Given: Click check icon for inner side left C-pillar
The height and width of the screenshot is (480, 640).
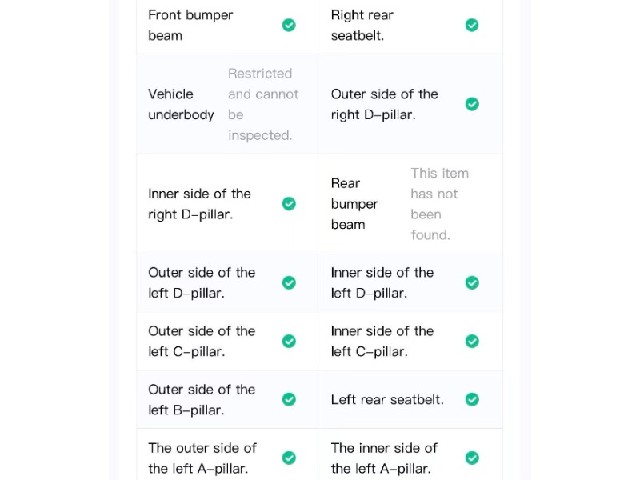Looking at the screenshot, I should point(472,341).
